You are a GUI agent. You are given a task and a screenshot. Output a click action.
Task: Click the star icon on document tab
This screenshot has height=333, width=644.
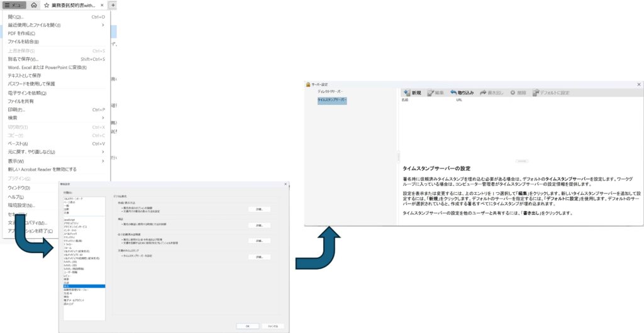47,5
